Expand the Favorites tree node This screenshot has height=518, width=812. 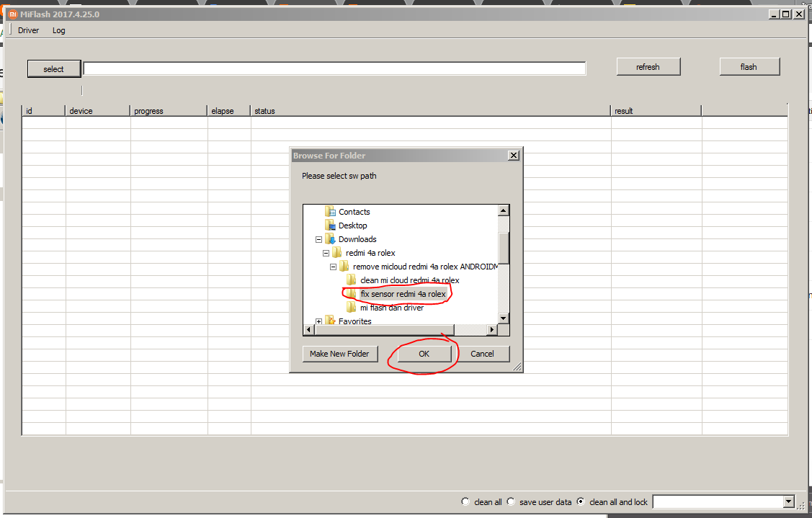point(319,321)
